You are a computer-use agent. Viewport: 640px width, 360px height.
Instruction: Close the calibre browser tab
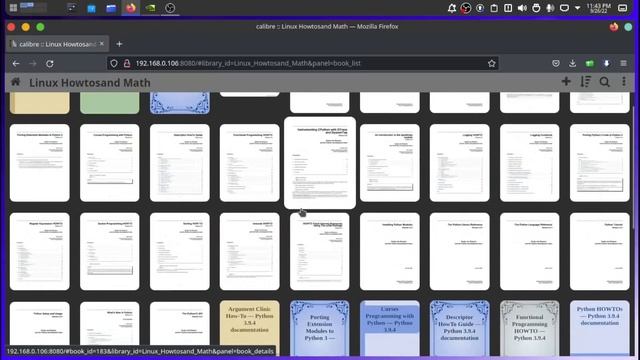(x=102, y=44)
